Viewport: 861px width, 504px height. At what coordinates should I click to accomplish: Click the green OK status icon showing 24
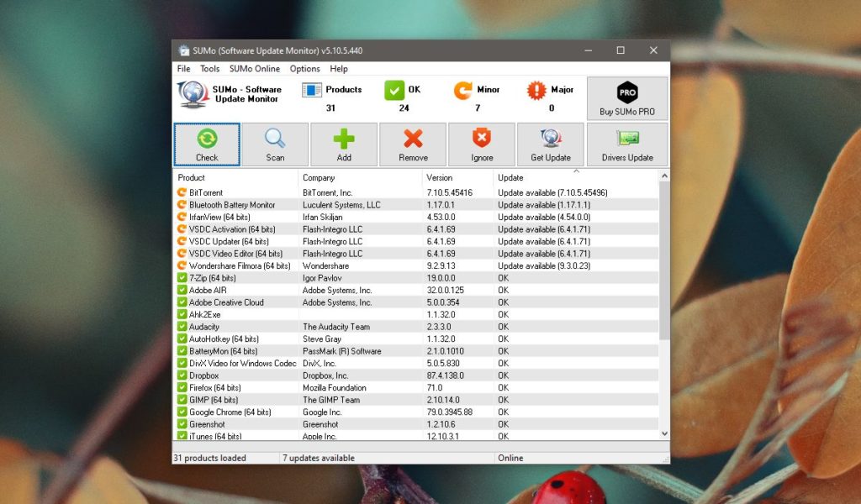point(394,89)
